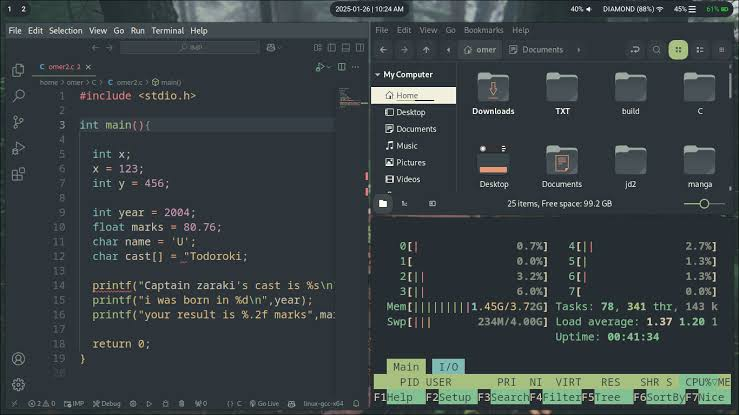Viewport: 739px width, 415px height.
Task: Adjust the file manager zoom slider
Action: click(x=704, y=204)
